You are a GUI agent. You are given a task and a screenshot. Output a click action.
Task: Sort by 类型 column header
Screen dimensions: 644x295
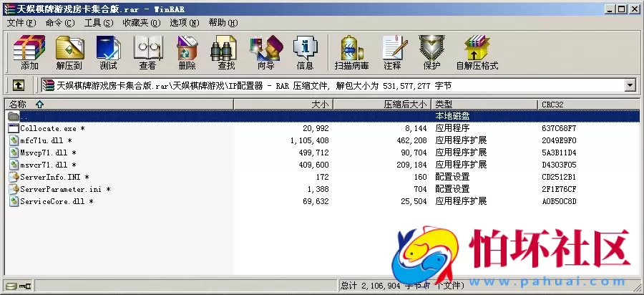(x=484, y=105)
